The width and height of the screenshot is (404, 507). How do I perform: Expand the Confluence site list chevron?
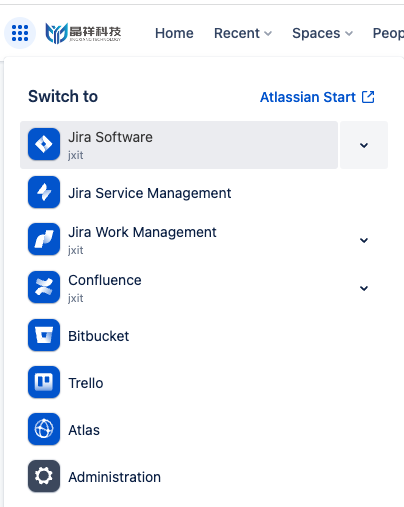364,288
